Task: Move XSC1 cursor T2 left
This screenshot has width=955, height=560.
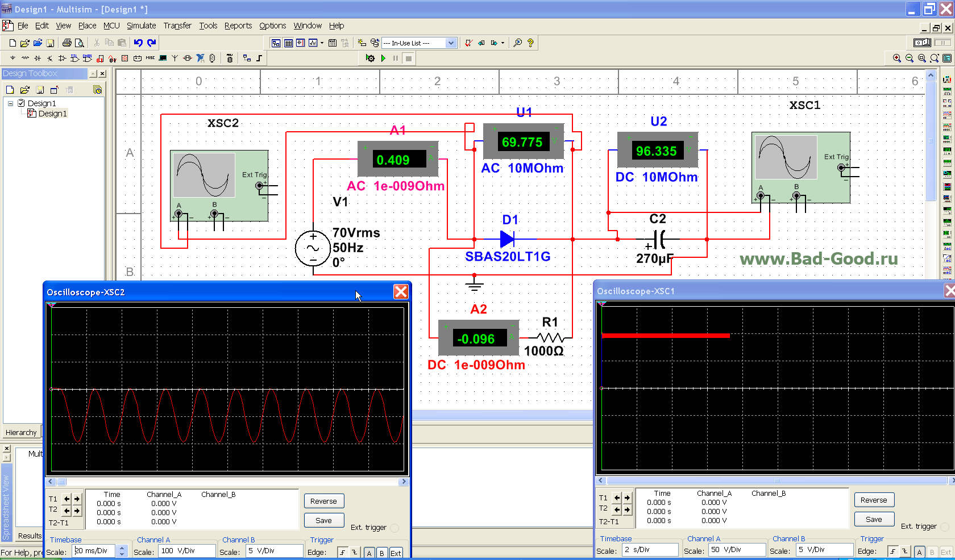Action: click(617, 509)
